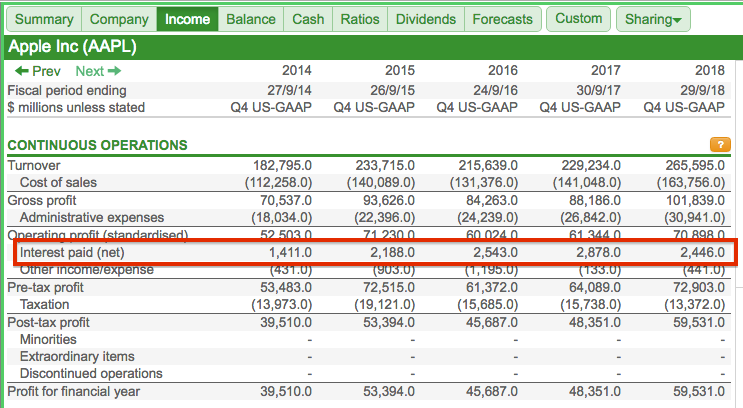Click 2015 gross profit value 93,626.0
This screenshot has width=743, height=408.
tap(389, 200)
